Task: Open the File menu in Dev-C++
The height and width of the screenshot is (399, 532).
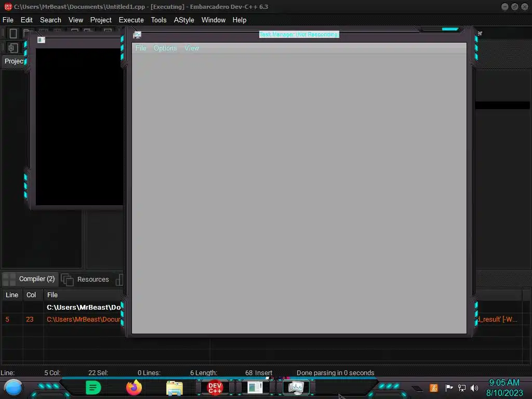Action: point(8,20)
